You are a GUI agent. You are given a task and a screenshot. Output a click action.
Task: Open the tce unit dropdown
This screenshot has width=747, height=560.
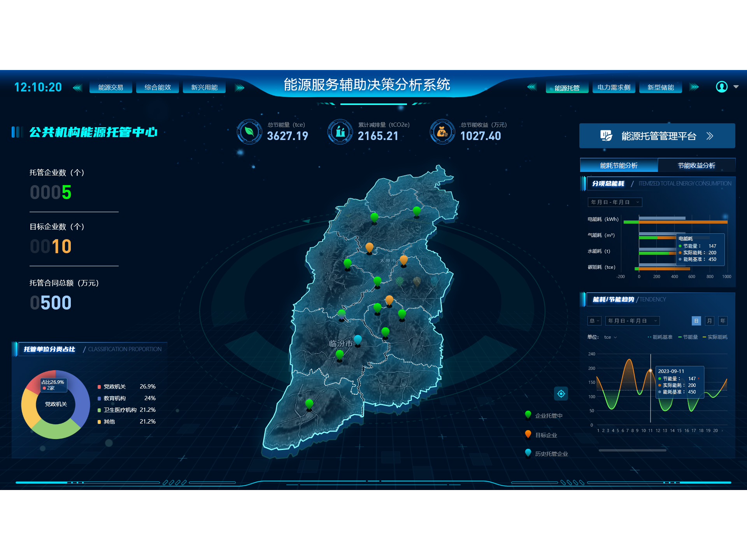pos(610,337)
